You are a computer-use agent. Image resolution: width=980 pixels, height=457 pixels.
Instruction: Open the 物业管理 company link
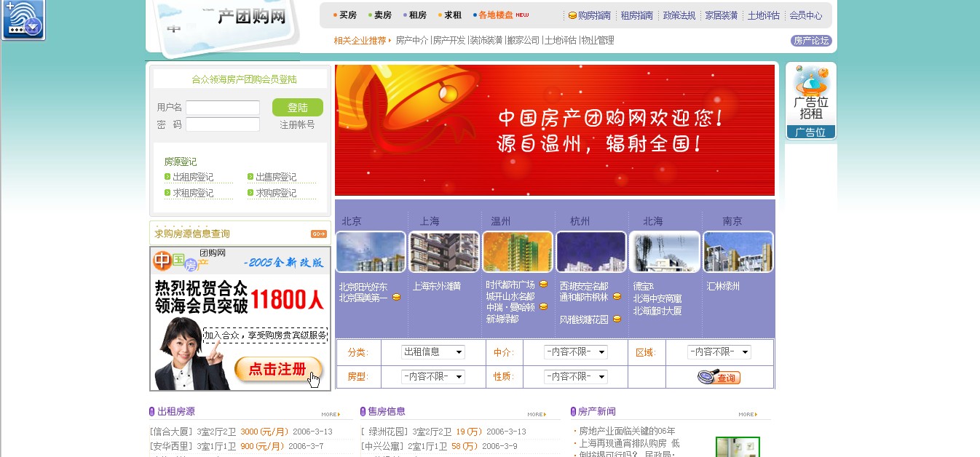[598, 41]
